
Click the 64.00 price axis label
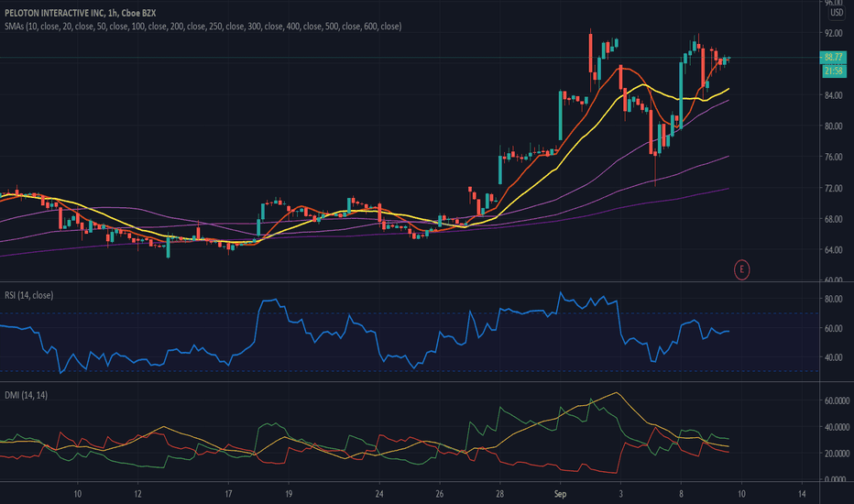833,250
